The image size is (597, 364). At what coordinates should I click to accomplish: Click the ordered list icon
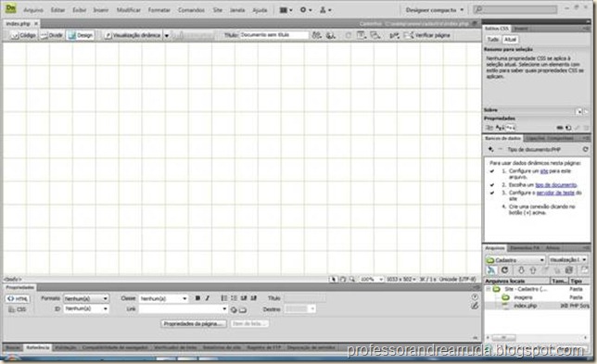[234, 298]
